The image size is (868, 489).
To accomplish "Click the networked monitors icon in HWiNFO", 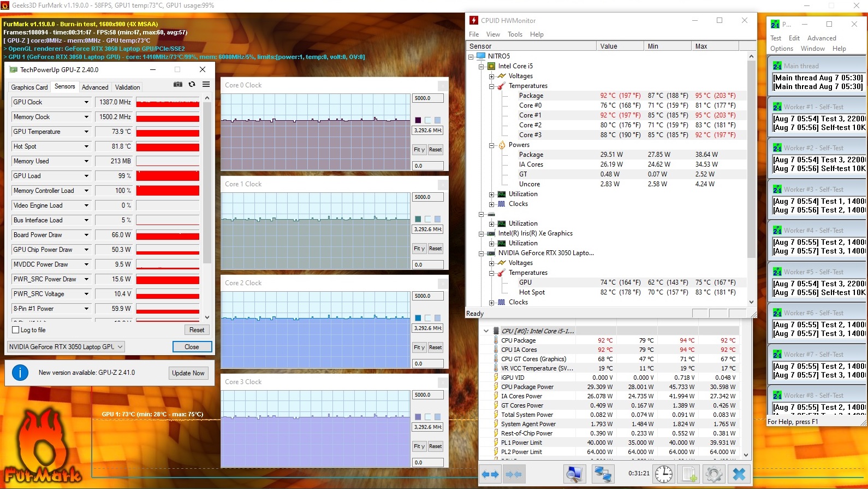I will (603, 474).
